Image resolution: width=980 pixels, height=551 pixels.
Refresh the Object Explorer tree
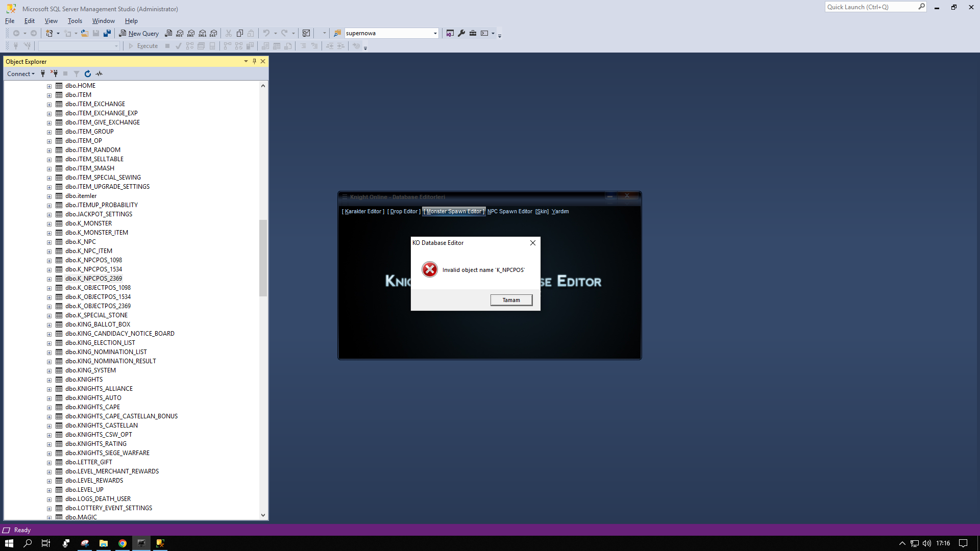[88, 74]
